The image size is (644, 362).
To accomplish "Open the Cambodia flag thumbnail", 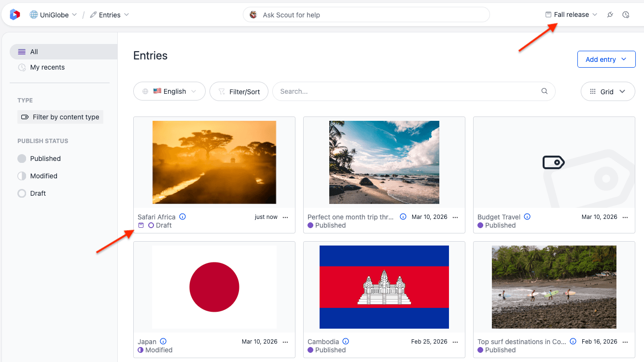I will (384, 287).
